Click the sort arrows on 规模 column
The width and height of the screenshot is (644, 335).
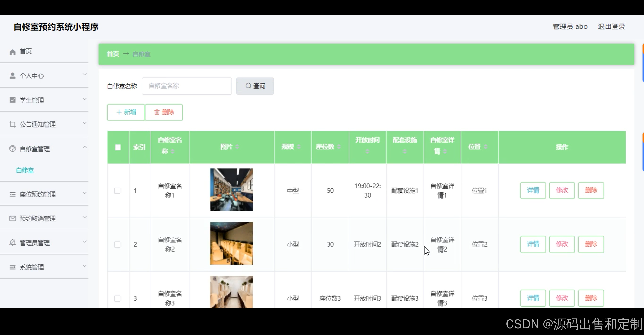point(299,147)
